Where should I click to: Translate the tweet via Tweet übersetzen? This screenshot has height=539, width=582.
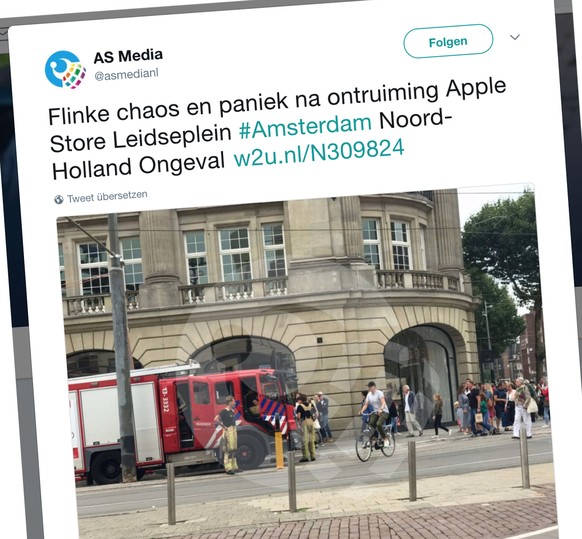click(x=107, y=196)
